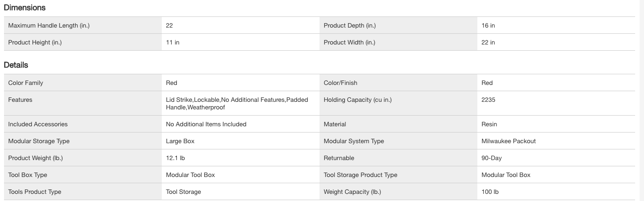Select the Tool Box Type label

coord(28,175)
